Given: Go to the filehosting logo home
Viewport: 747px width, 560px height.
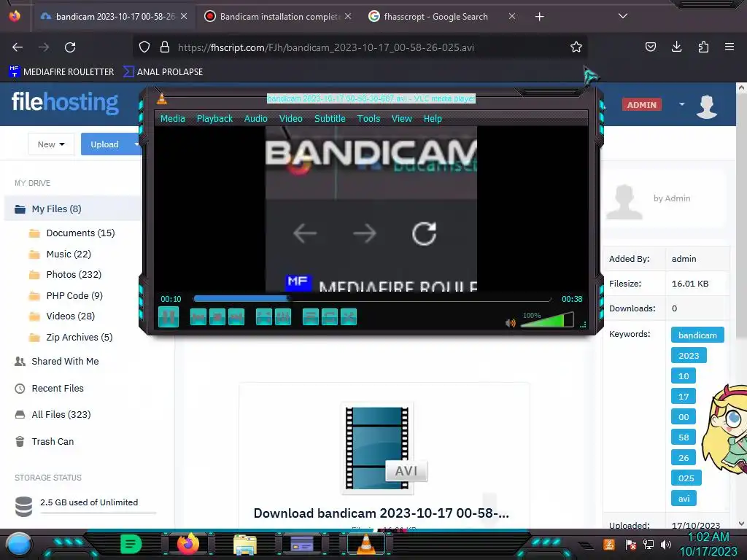Looking at the screenshot, I should [65, 102].
